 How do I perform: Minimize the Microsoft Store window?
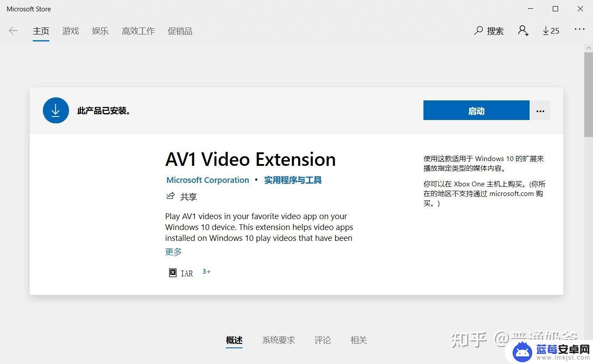point(531,9)
